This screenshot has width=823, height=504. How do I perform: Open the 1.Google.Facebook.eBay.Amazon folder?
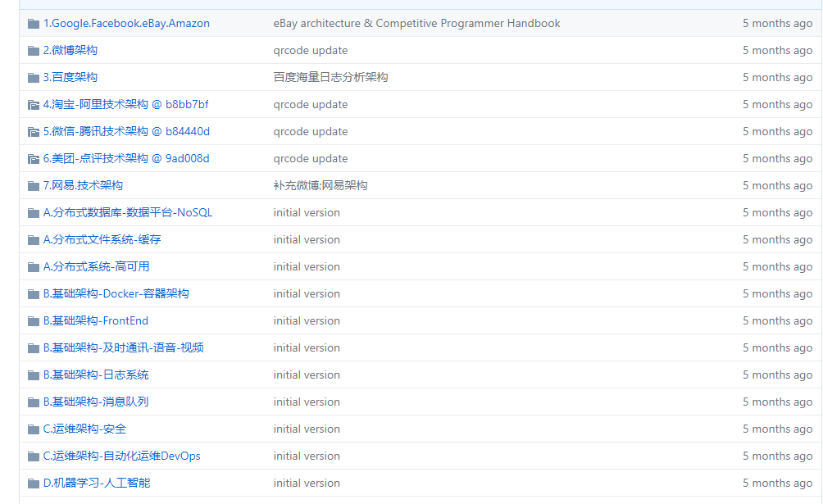(x=126, y=23)
